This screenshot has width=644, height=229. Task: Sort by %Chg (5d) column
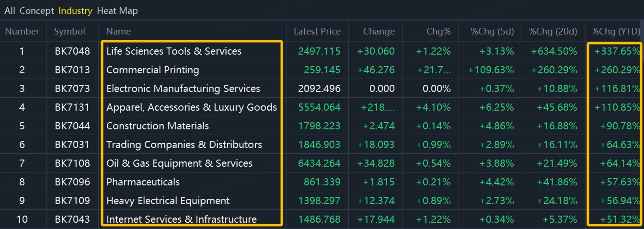(x=492, y=32)
